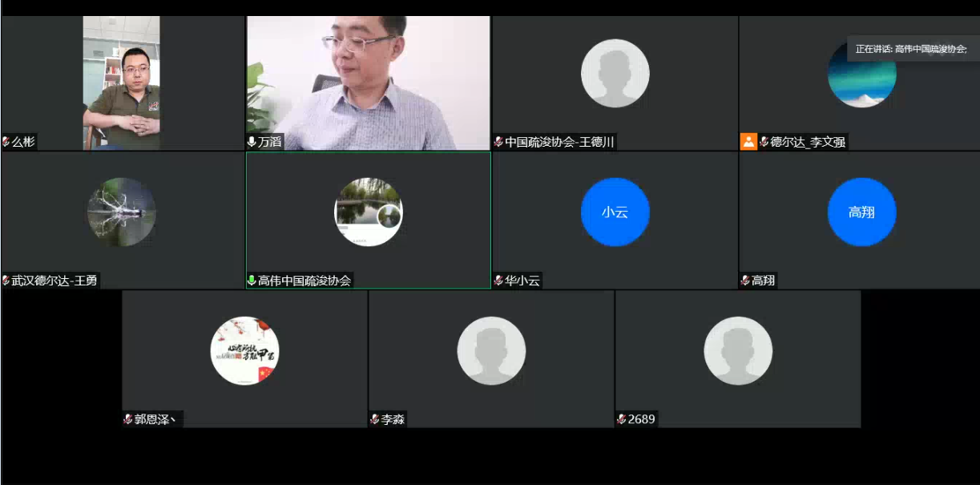Click the blue 高翔 avatar circle

click(x=861, y=212)
